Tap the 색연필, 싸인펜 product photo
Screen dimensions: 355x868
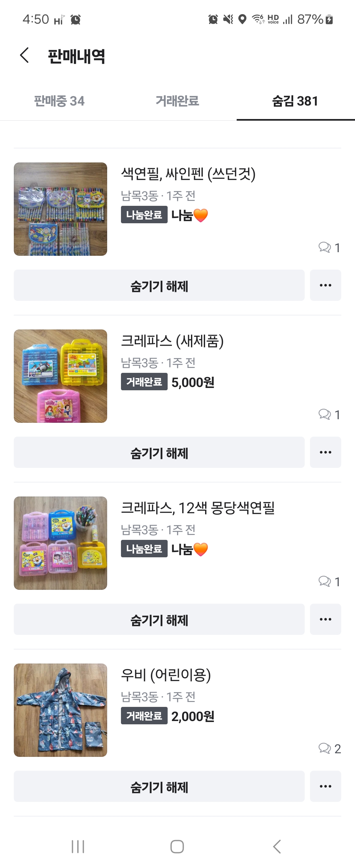60,209
